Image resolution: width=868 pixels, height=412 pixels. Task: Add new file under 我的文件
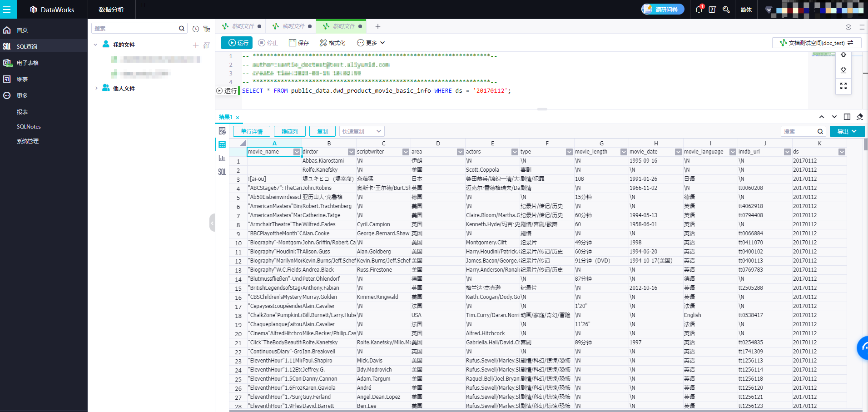[x=196, y=45]
